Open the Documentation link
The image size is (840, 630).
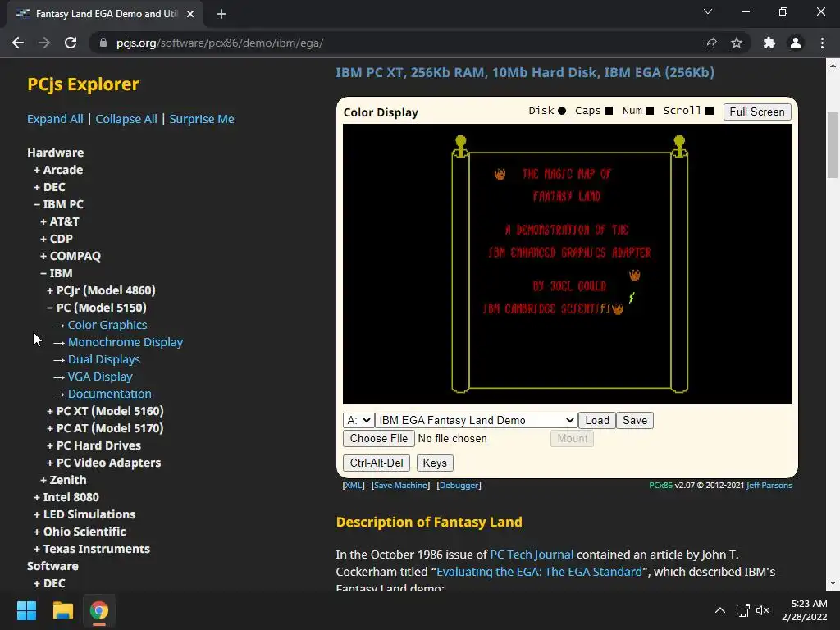[110, 394]
